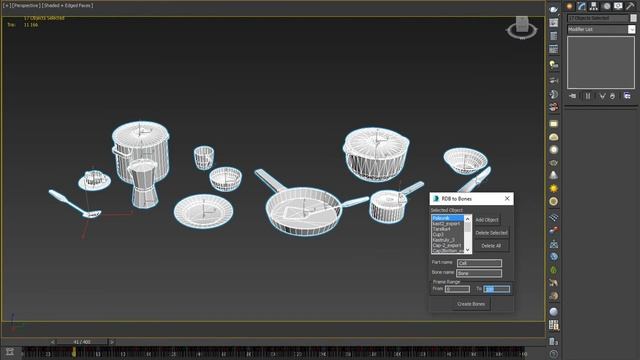Click the Make Unique icon

click(602, 96)
